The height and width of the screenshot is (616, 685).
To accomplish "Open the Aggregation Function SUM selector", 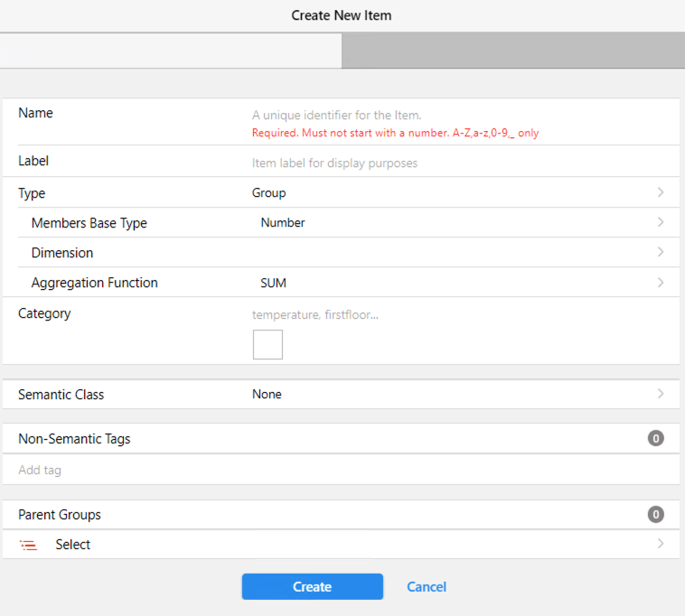I will [273, 283].
